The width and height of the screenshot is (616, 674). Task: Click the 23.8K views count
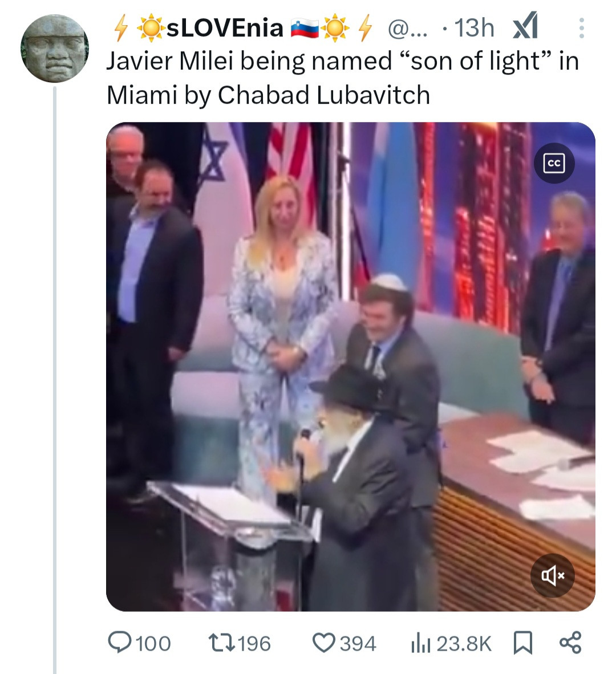pos(464,644)
